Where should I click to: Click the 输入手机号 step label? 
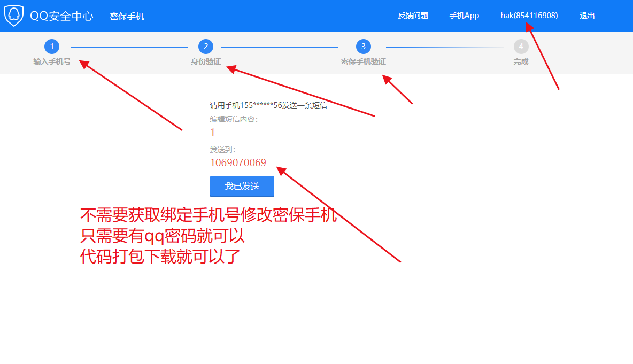point(52,61)
